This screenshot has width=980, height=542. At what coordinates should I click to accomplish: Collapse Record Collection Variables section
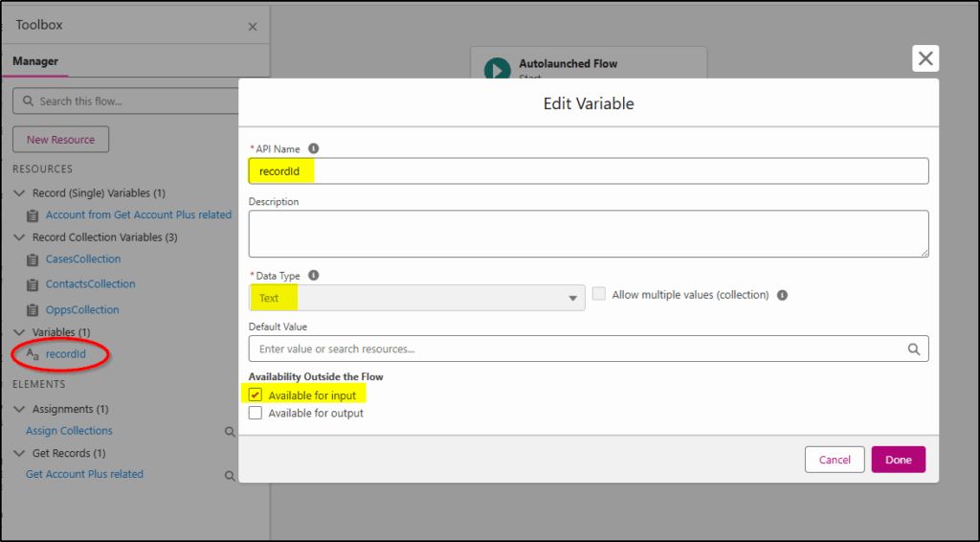tap(19, 237)
